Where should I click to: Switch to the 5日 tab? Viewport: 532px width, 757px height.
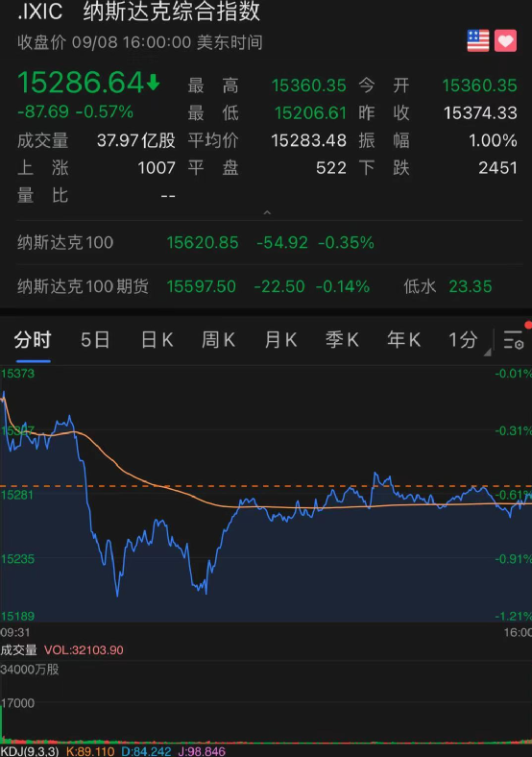click(x=95, y=340)
